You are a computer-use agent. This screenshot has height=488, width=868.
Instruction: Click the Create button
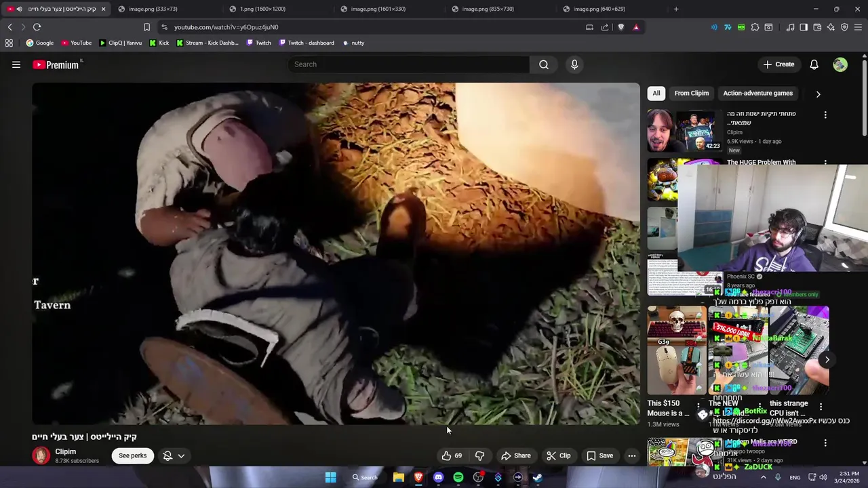tap(778, 64)
